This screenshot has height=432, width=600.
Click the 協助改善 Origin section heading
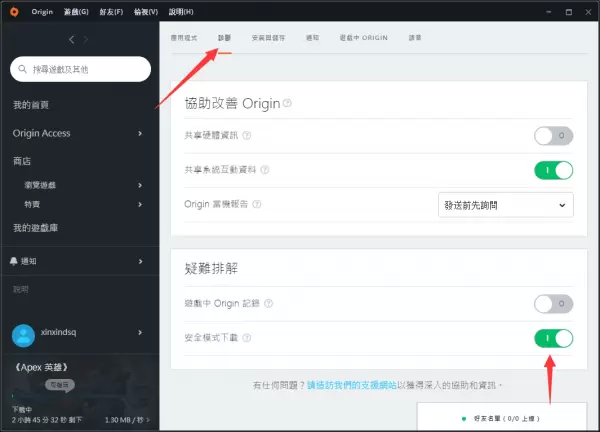[232, 103]
